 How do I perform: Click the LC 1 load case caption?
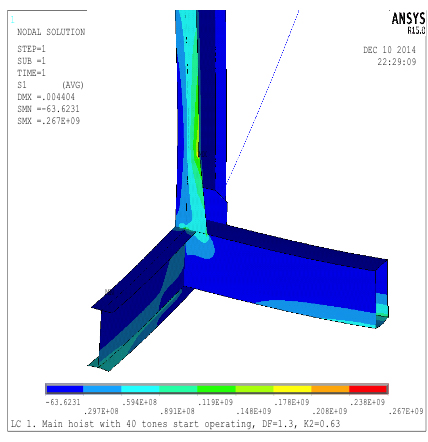pos(176,424)
